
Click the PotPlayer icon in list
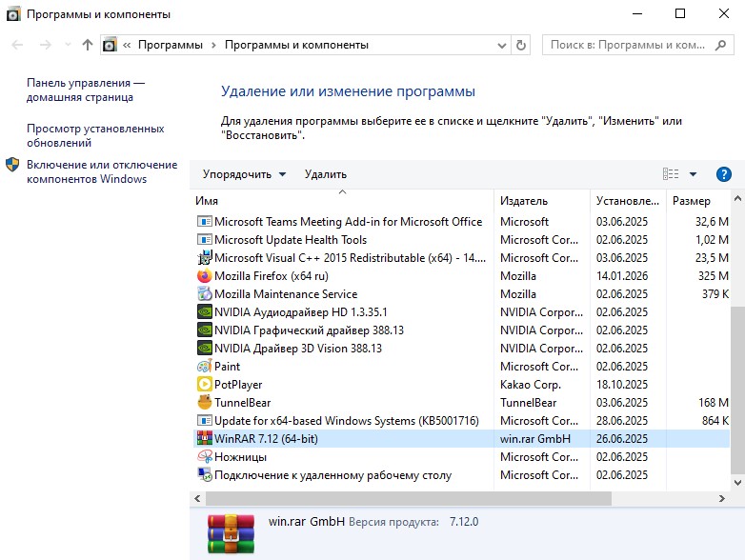(x=204, y=385)
